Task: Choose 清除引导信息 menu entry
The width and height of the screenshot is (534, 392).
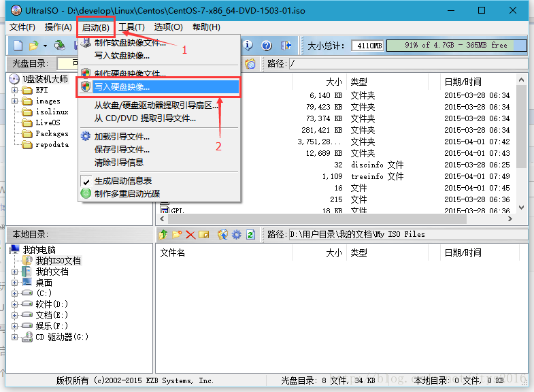Action: tap(159, 163)
